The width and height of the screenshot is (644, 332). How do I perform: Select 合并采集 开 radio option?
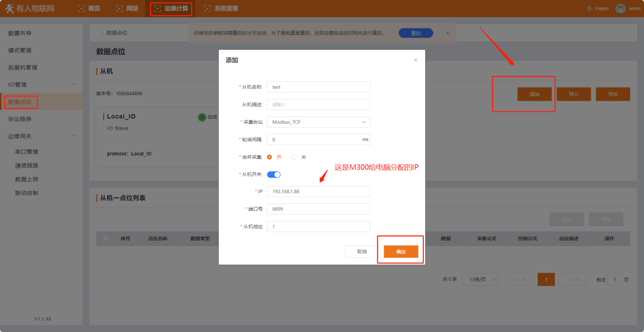[x=274, y=157]
